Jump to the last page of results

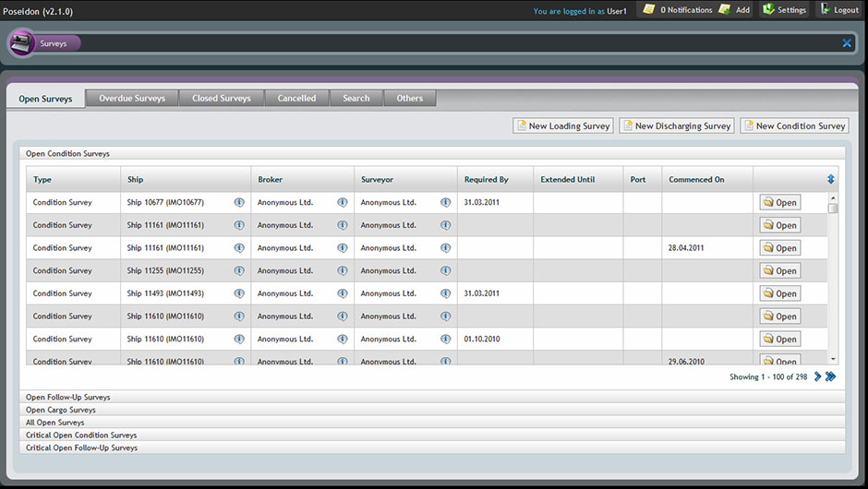tap(831, 376)
